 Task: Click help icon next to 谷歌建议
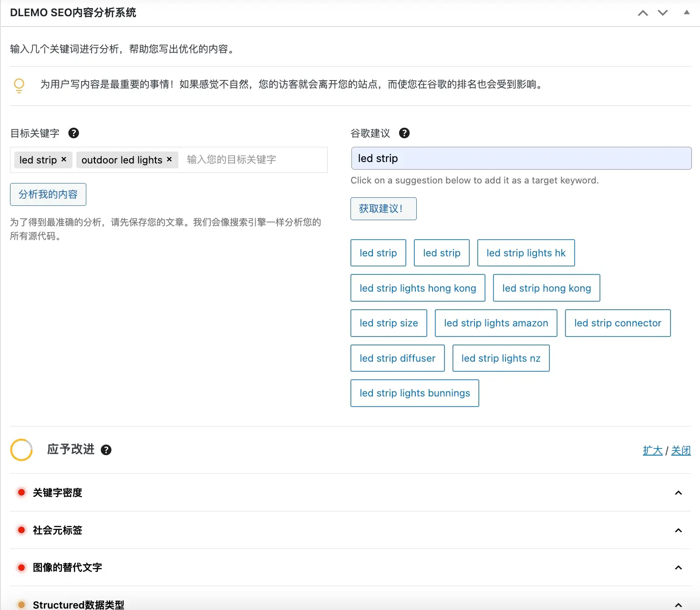click(x=404, y=133)
